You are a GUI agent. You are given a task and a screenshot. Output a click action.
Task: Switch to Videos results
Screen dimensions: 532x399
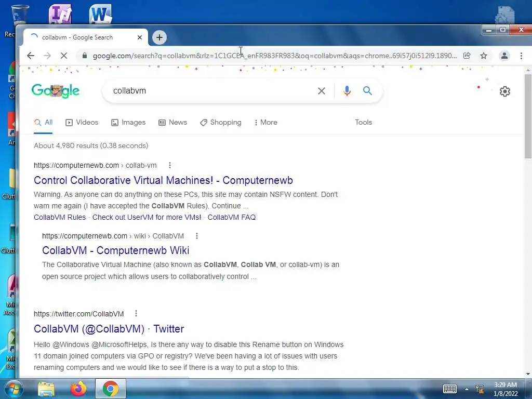pos(82,123)
